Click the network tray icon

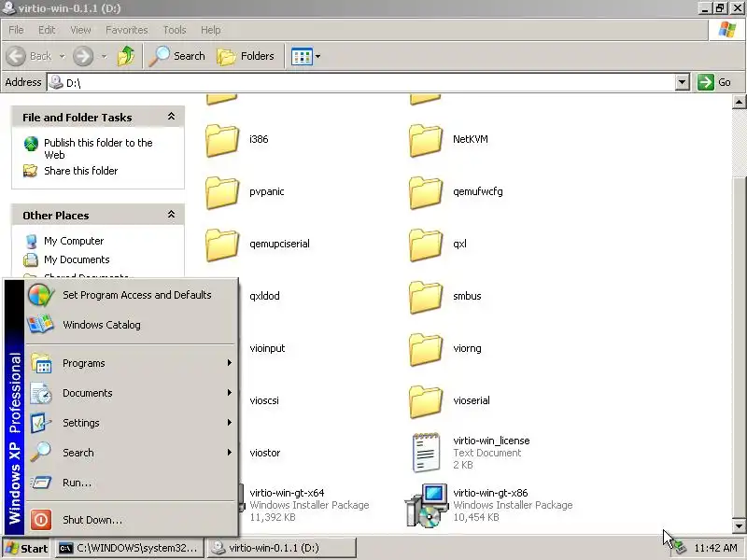[681, 549]
